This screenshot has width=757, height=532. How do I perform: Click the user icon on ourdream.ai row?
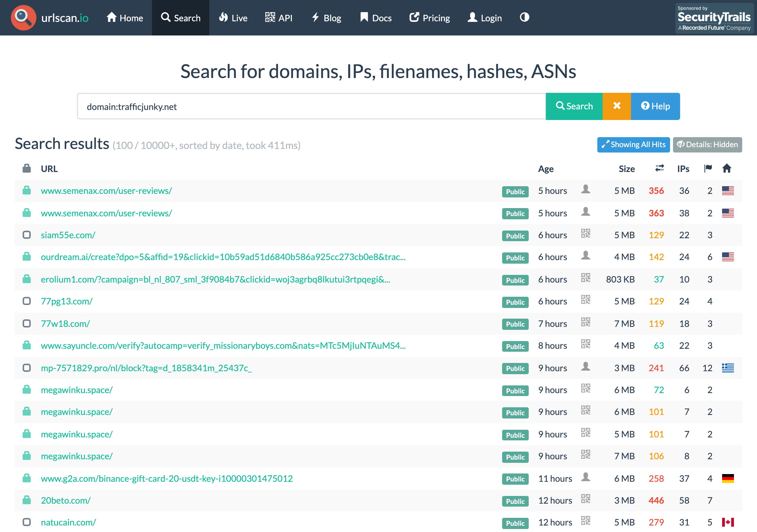coord(585,255)
